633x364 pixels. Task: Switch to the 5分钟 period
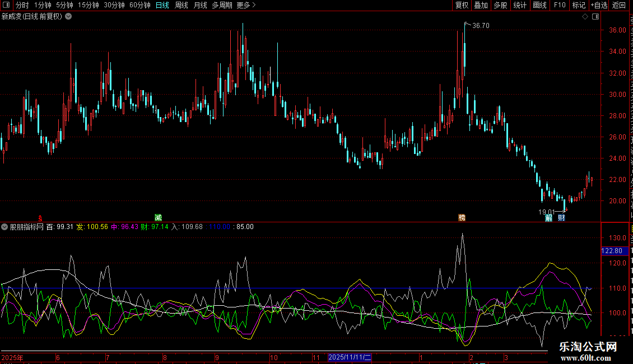pyautogui.click(x=64, y=5)
